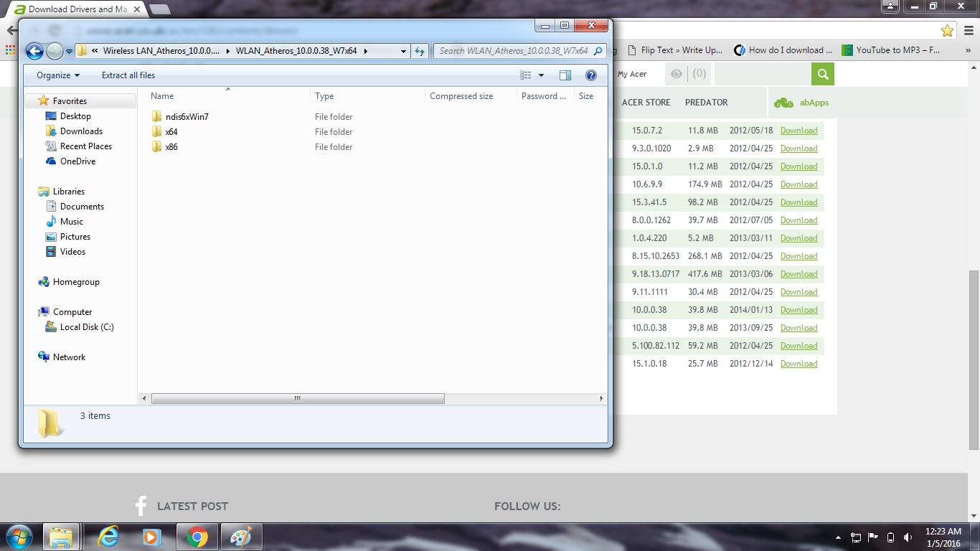Open a new Chrome tab
This screenshot has width=980, height=551.
coord(159,9)
